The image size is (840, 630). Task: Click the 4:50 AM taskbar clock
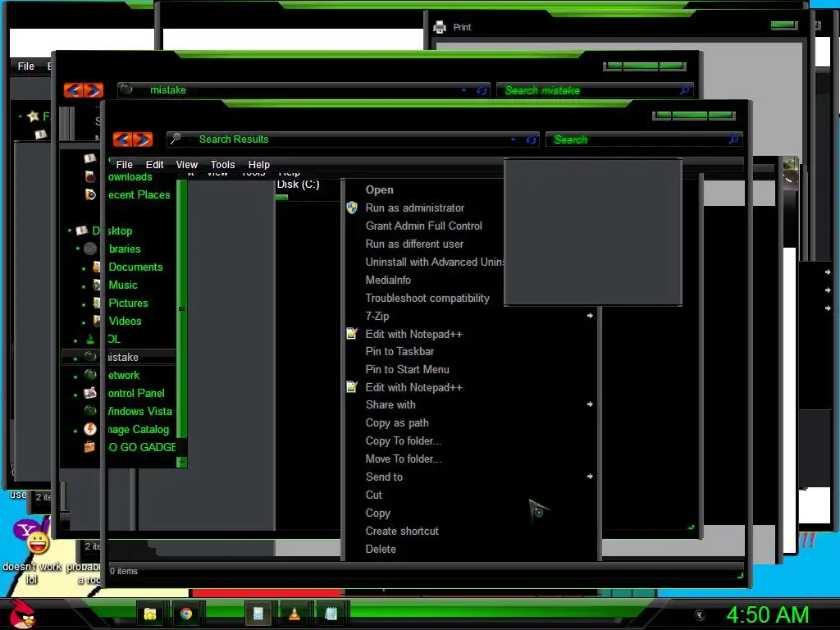tap(768, 614)
